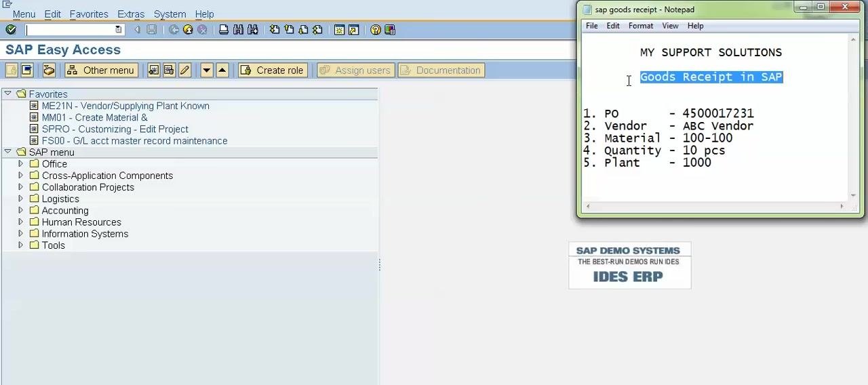868x385 pixels.
Task: Click the Add to Favorites icon
Action: (154, 70)
